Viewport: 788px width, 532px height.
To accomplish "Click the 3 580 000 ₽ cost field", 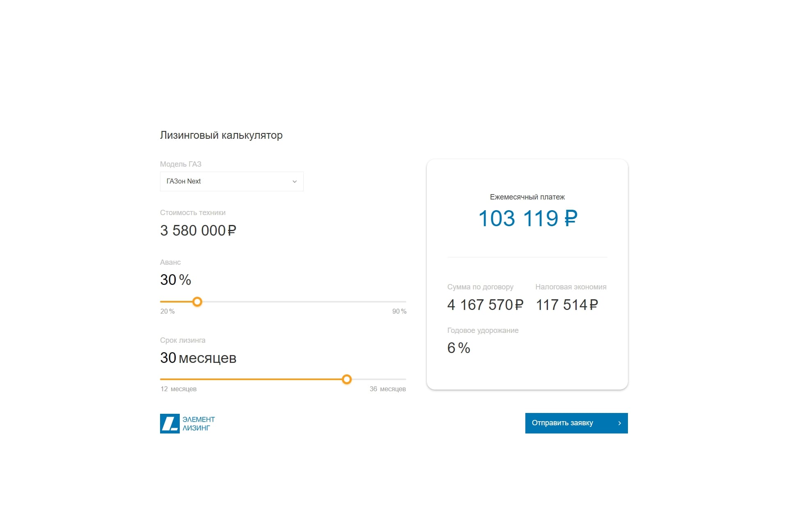I will coord(198,231).
